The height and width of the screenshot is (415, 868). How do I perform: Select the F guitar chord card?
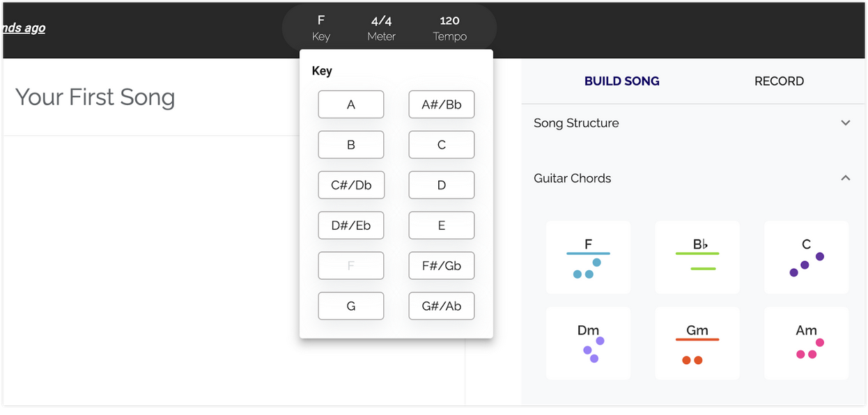(588, 258)
